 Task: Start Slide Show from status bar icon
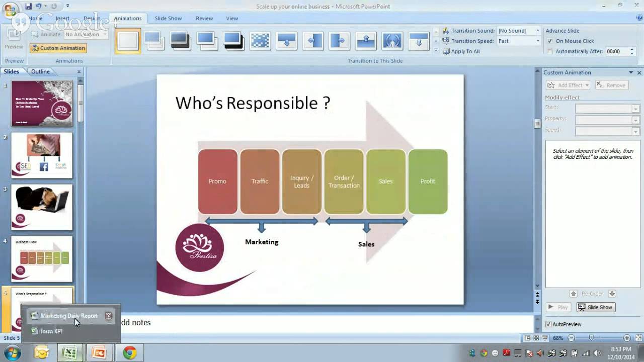pos(545,338)
